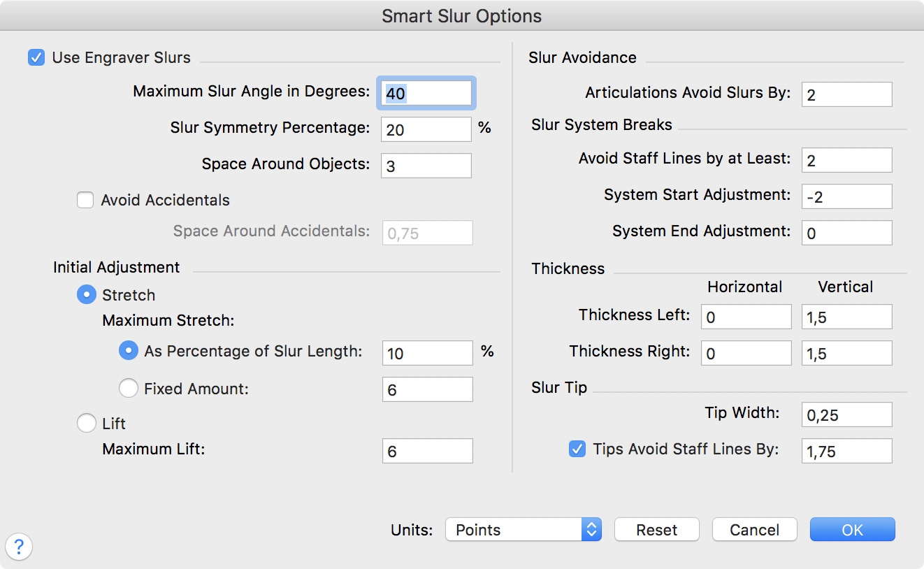Click the Cancel button
924x569 pixels.
754,530
